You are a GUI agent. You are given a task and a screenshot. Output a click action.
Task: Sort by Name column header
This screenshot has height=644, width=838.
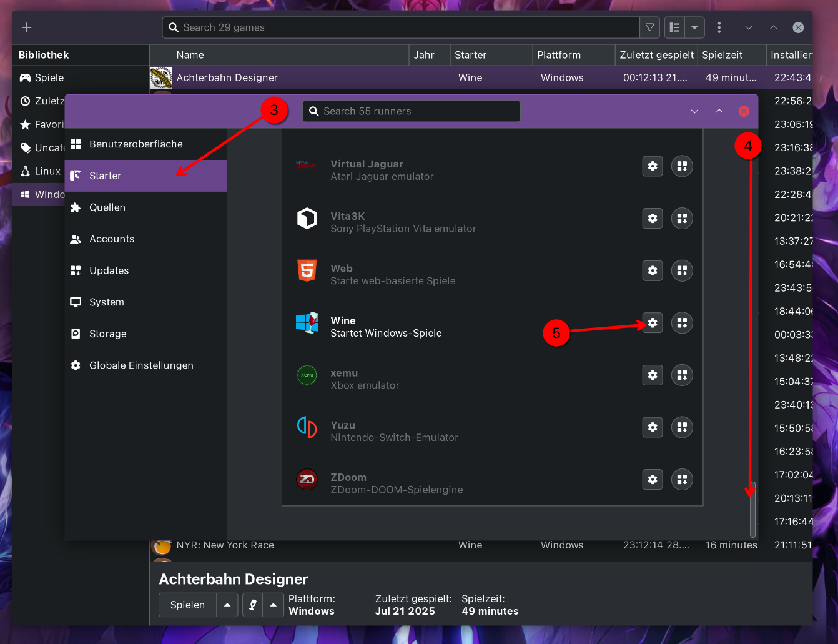tap(290, 55)
